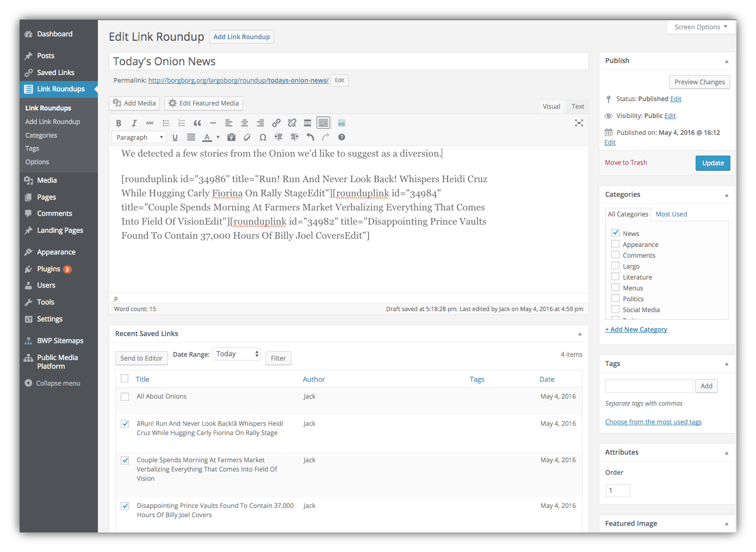Tick the Politics category checkbox
Image resolution: width=756 pixels, height=552 pixels.
click(616, 299)
